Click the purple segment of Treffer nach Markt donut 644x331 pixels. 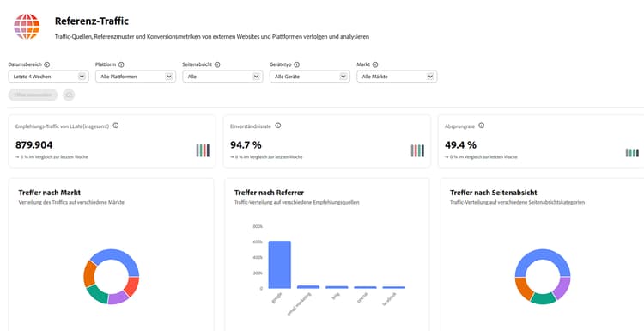[x=118, y=297]
